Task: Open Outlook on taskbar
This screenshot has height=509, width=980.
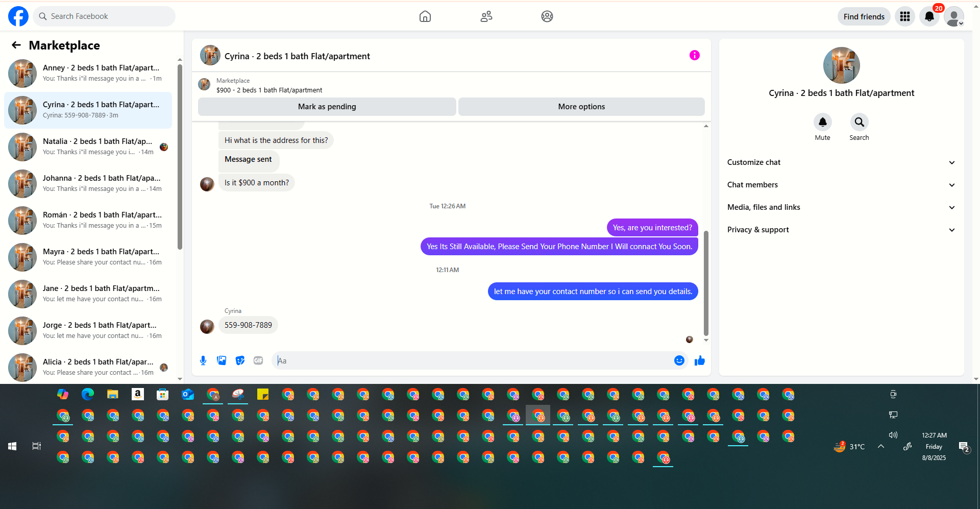Action: pos(188,394)
